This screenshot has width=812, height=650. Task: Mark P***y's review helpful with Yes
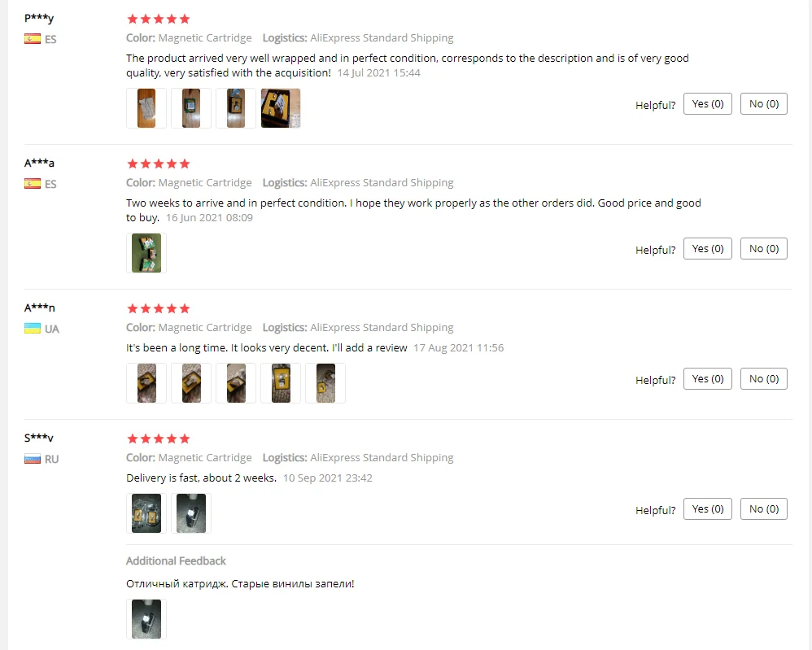707,103
